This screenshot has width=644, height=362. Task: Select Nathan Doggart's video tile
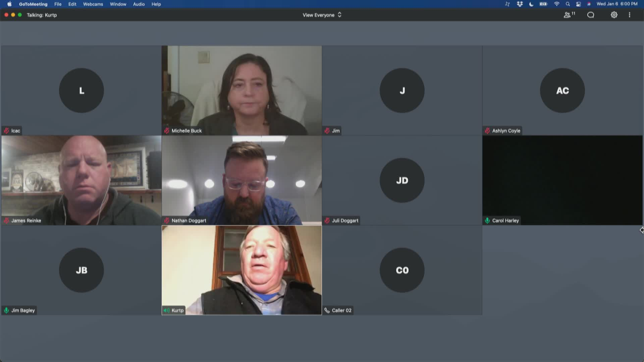click(241, 180)
